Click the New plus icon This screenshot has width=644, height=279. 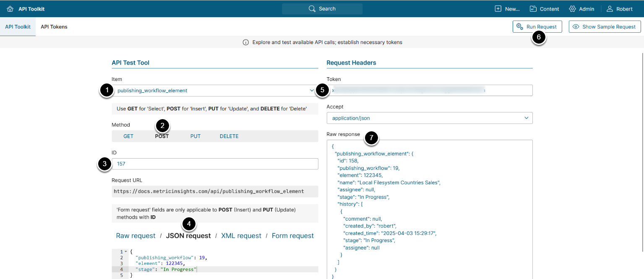pos(498,9)
